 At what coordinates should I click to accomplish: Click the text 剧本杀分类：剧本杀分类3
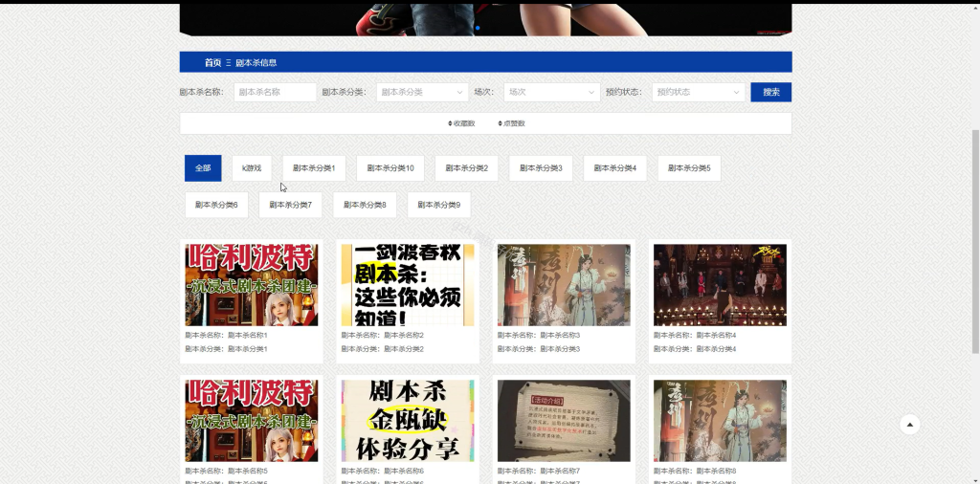tap(539, 349)
